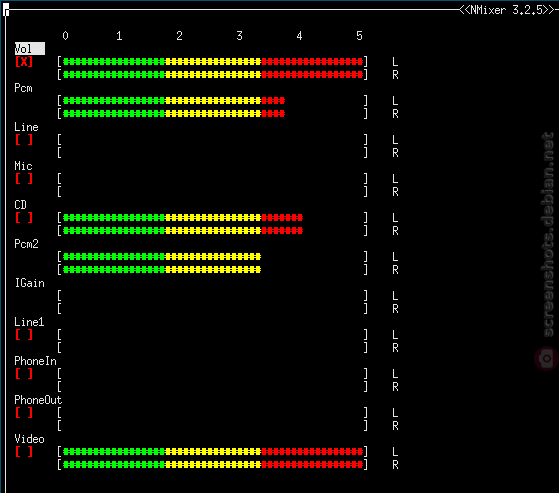Click the R label of PhoneOut row
Viewport: 559px width, 493px height.
(395, 426)
